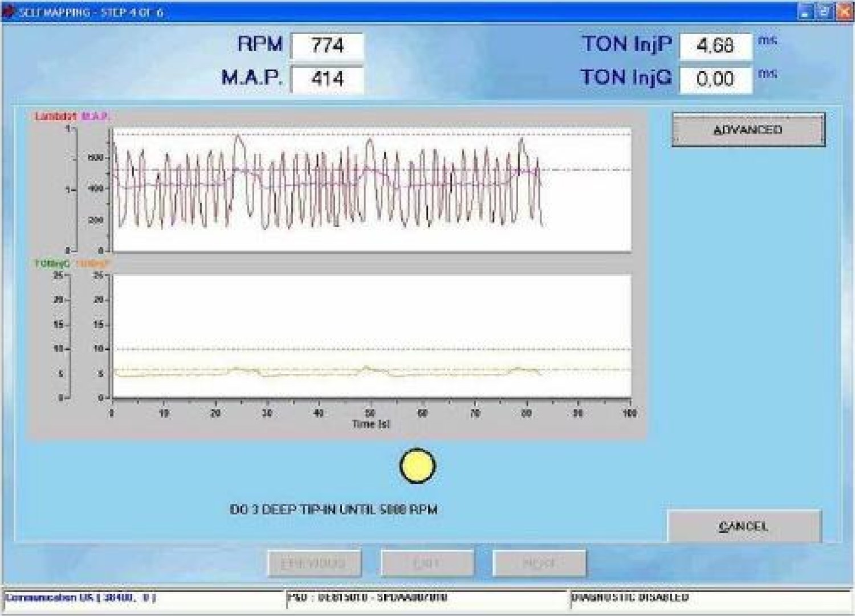Click the ADVANCED button
The image size is (855, 616).
click(x=748, y=130)
